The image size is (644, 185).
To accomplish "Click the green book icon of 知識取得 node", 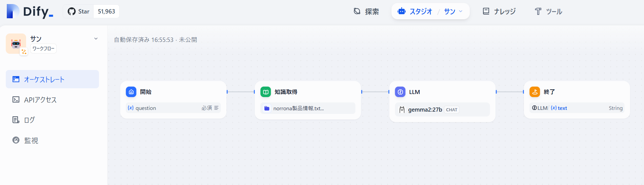I will tap(266, 92).
